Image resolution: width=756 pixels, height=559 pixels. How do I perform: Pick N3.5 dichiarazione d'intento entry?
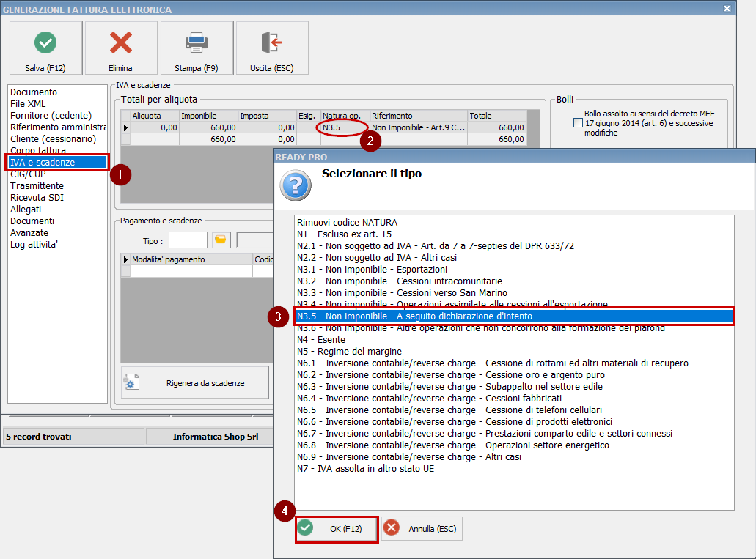click(414, 316)
